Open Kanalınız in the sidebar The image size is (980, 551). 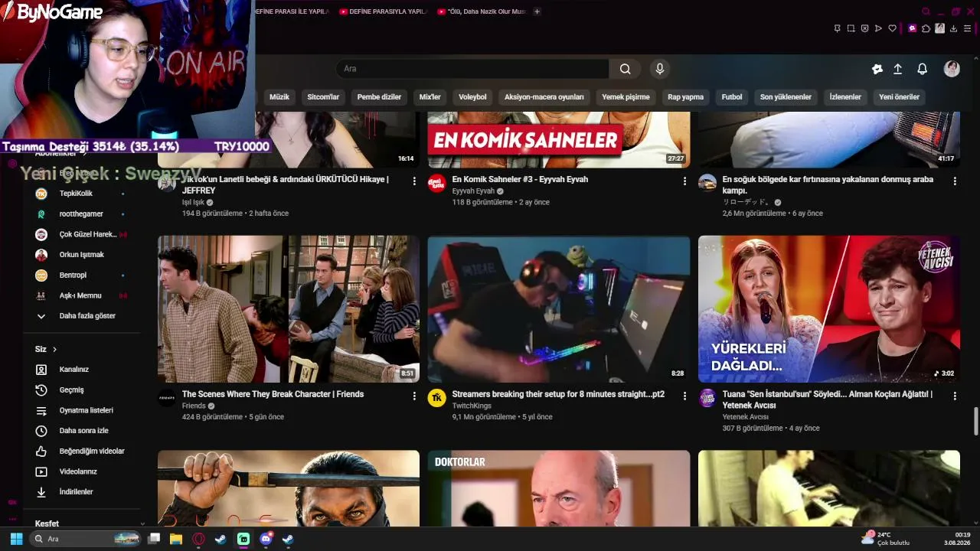pos(80,370)
